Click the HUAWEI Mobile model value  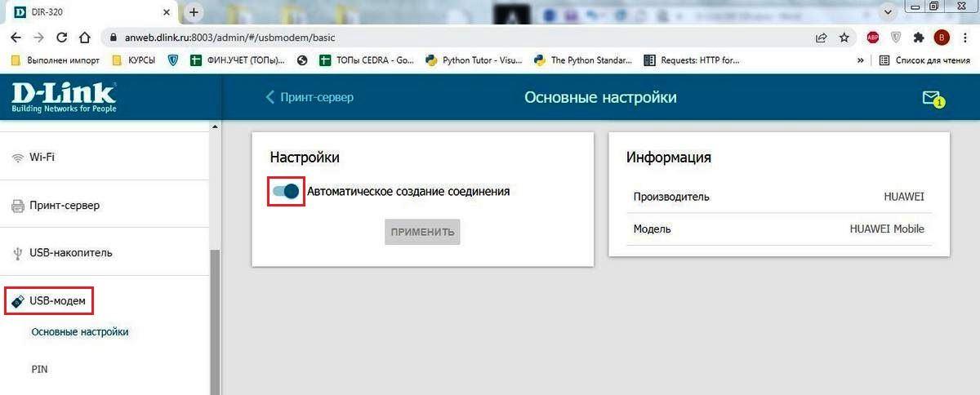pyautogui.click(x=887, y=229)
